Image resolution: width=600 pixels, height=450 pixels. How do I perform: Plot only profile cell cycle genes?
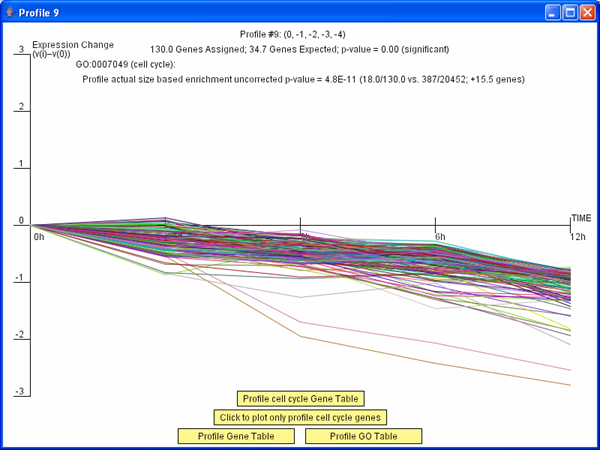point(300,417)
